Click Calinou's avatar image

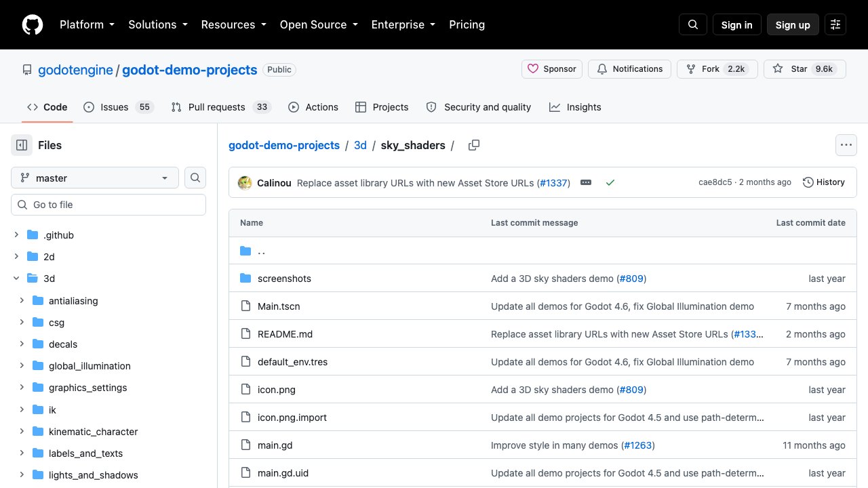coord(245,182)
